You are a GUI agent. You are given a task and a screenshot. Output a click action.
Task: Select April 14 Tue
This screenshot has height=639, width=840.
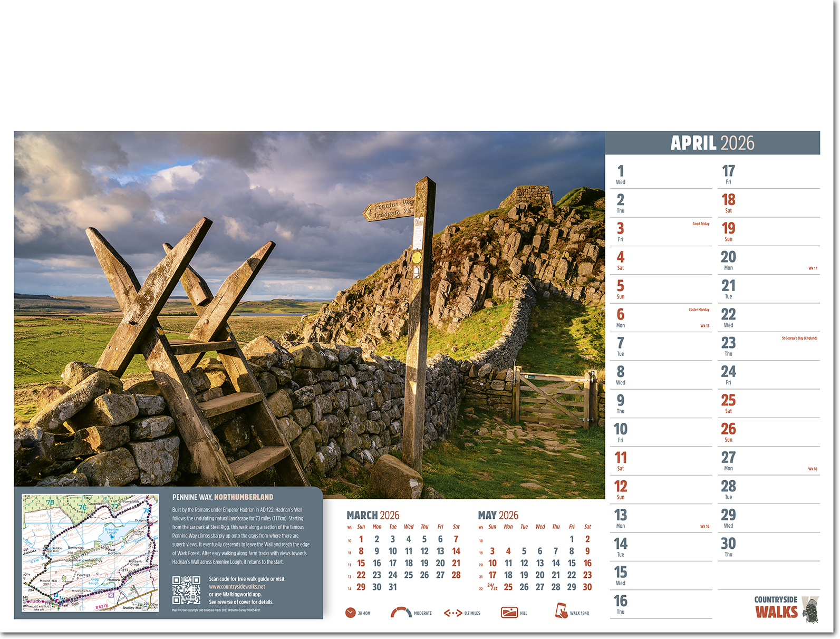pos(621,547)
